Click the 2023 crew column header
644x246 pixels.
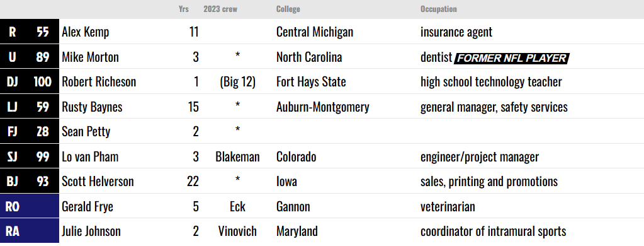[x=220, y=9]
